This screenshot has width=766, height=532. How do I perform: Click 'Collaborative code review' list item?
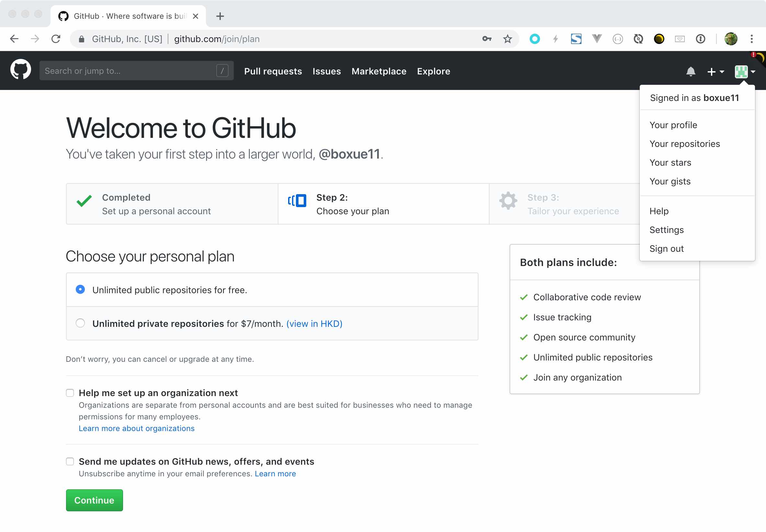click(587, 297)
